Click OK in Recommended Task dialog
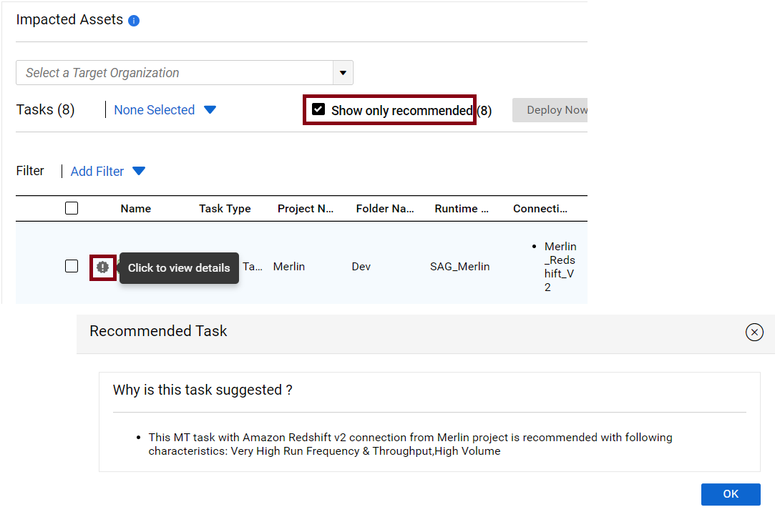780x532 pixels. [730, 494]
